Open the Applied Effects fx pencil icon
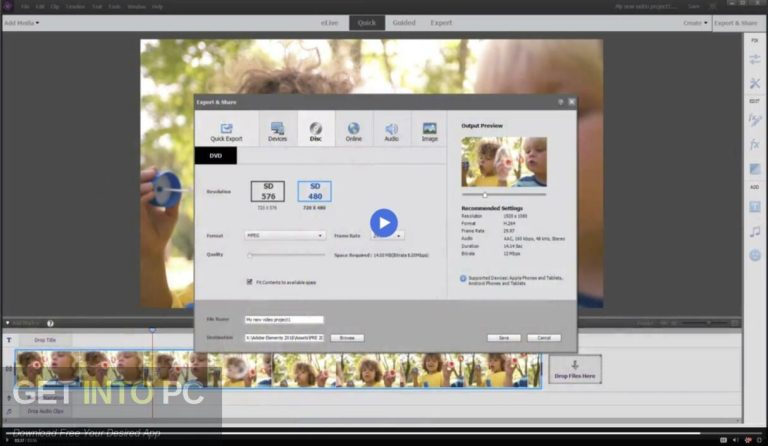Viewport: 768px width, 446px height. click(x=755, y=119)
